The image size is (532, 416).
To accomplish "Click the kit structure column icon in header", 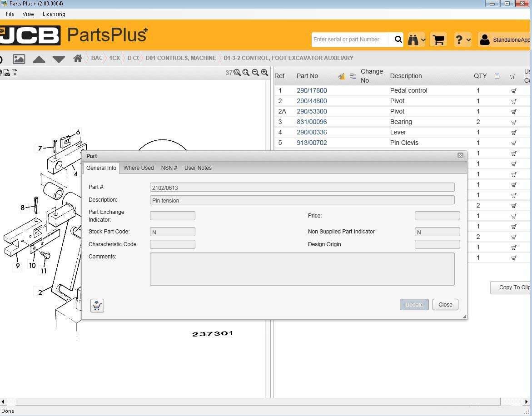I will 353,76.
